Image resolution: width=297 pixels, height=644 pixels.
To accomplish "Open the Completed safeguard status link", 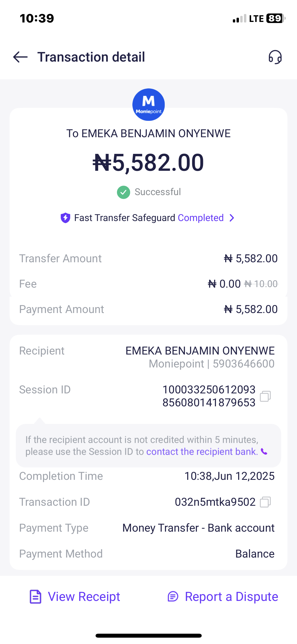I will pyautogui.click(x=201, y=218).
